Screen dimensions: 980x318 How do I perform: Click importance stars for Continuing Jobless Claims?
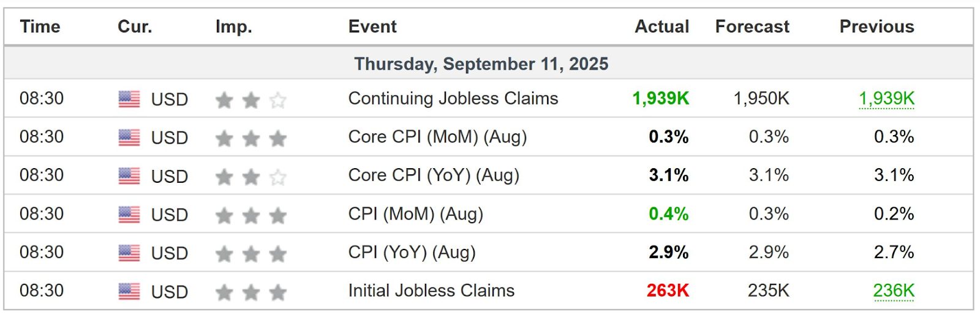(x=251, y=100)
